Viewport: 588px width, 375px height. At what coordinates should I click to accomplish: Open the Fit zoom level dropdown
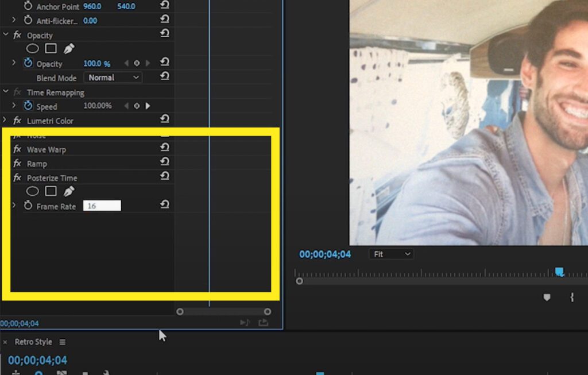(x=390, y=254)
